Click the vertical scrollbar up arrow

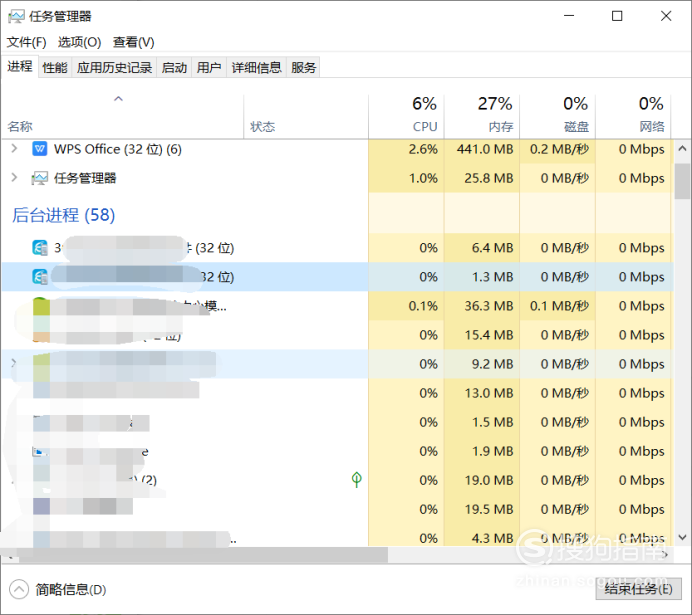tap(682, 149)
